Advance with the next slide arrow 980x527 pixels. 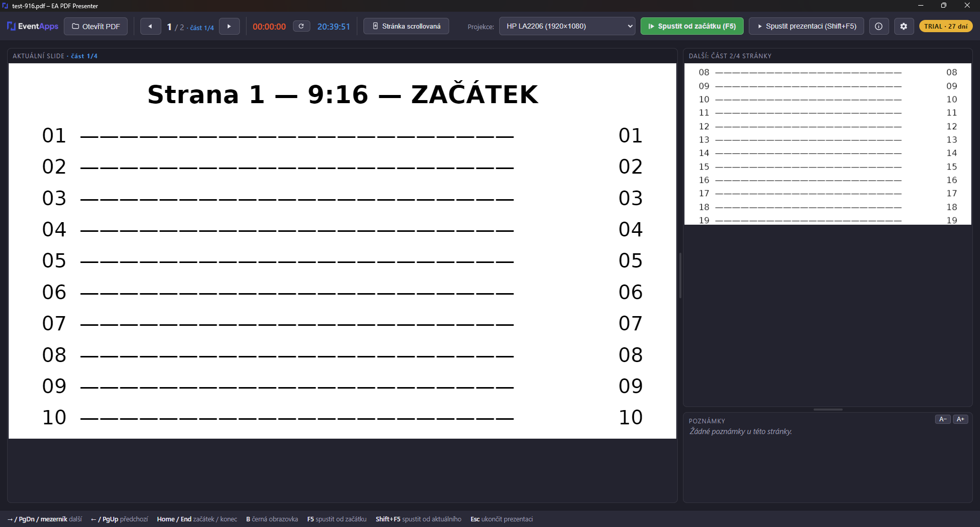click(x=229, y=26)
